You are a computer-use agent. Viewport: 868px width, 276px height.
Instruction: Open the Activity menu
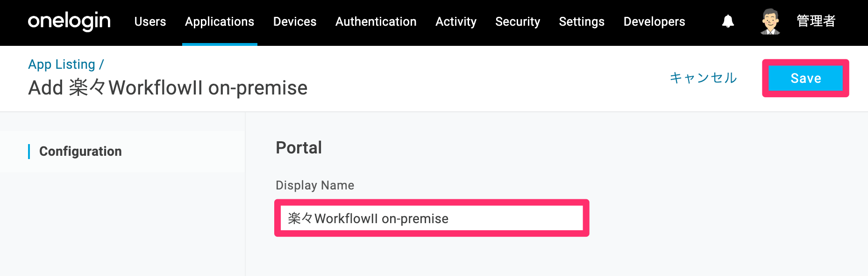pyautogui.click(x=456, y=22)
